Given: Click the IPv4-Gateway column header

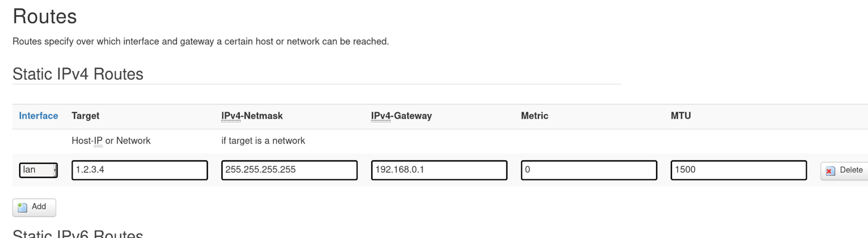Looking at the screenshot, I should tap(401, 116).
